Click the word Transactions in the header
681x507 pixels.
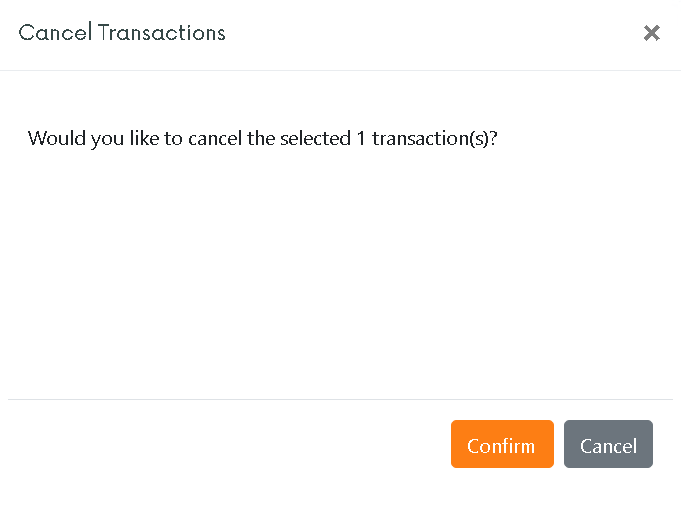pyautogui.click(x=162, y=32)
